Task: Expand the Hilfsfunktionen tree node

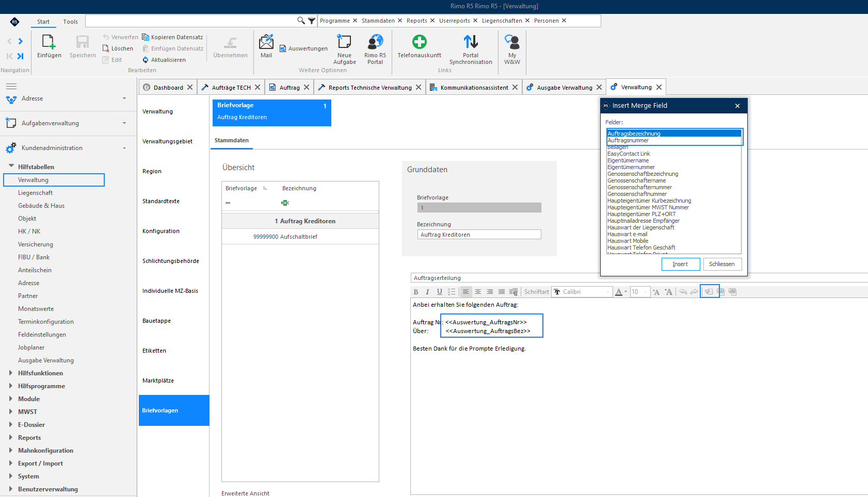Action: tap(10, 373)
